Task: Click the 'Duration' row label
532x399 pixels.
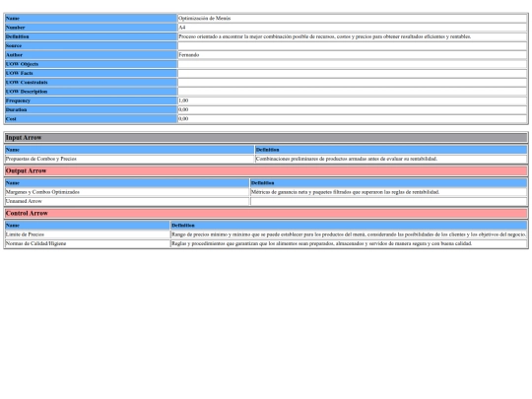Action: (x=16, y=110)
